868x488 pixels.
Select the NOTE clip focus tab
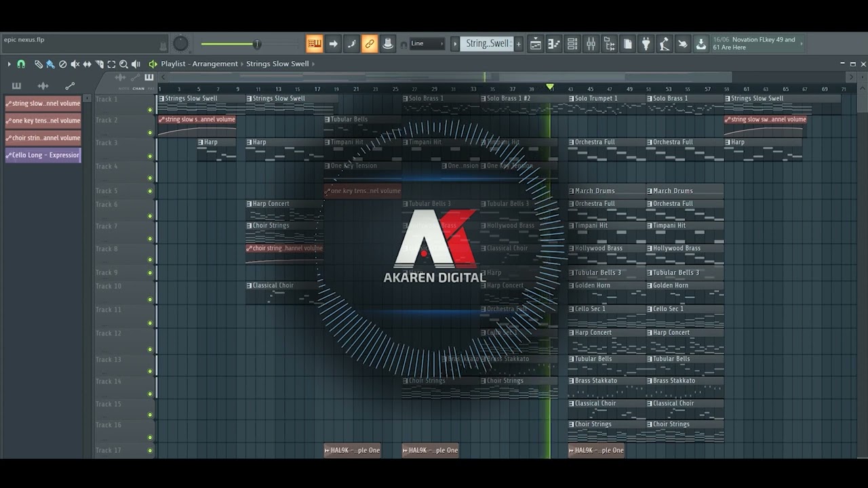tap(124, 89)
